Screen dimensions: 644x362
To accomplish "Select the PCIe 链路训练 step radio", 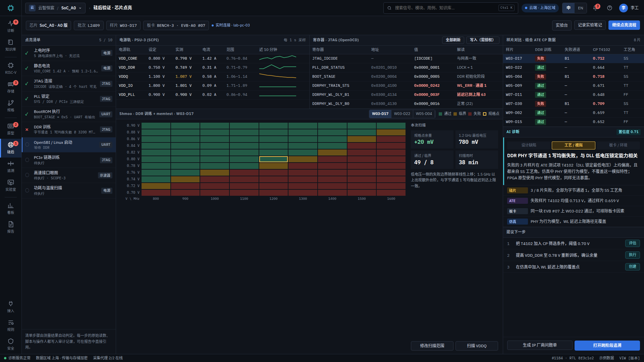I will pyautogui.click(x=27, y=160).
